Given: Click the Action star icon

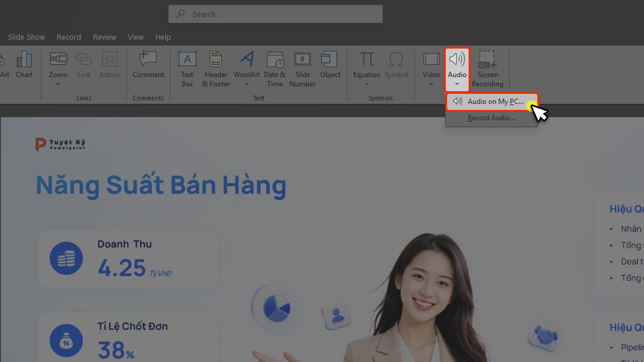Looking at the screenshot, I should (109, 60).
